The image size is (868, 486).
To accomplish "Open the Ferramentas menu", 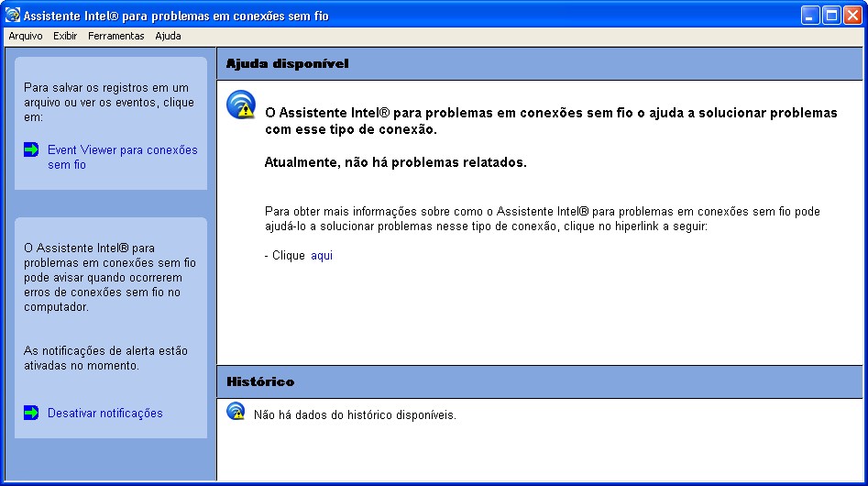I will (115, 36).
